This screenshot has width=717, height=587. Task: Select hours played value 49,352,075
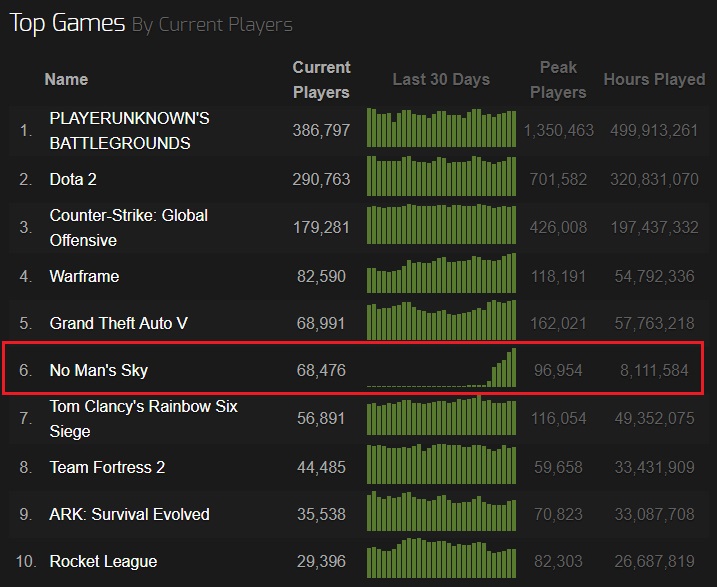(654, 418)
